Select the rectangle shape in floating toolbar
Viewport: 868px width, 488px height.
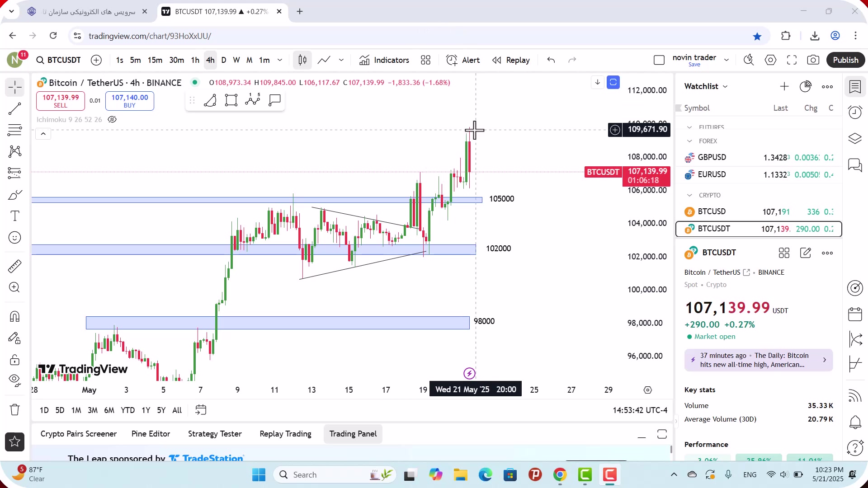tap(231, 100)
